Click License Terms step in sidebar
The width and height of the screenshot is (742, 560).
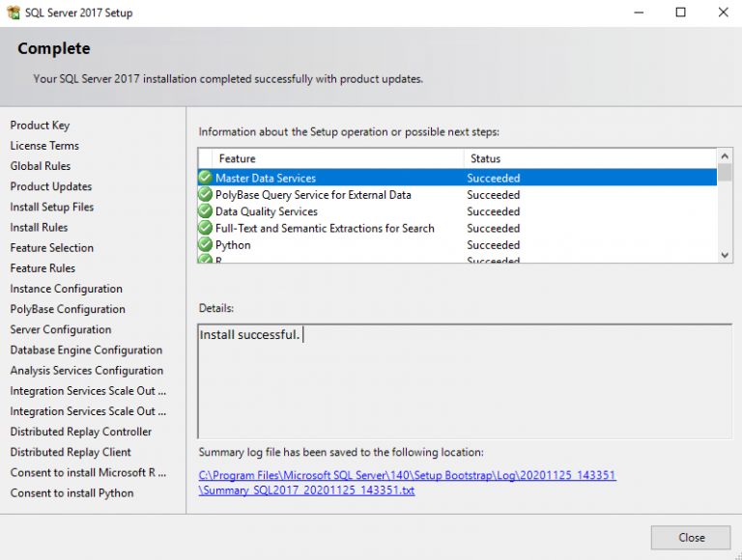coord(44,146)
